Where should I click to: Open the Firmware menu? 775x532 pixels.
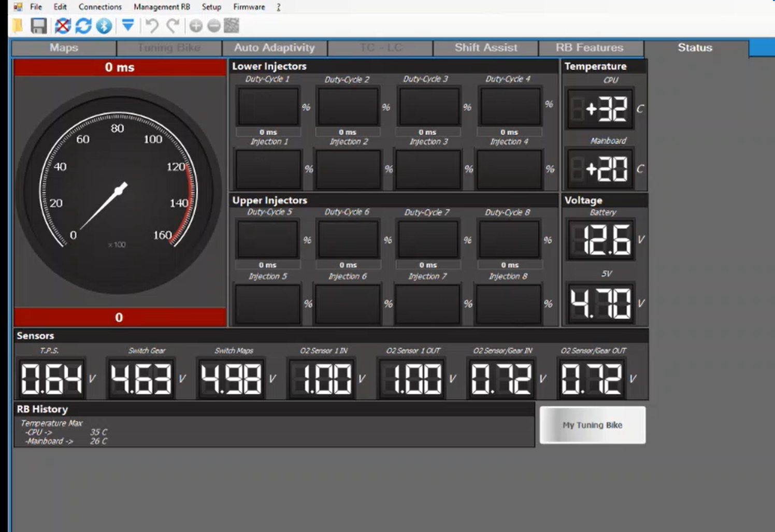click(x=249, y=7)
